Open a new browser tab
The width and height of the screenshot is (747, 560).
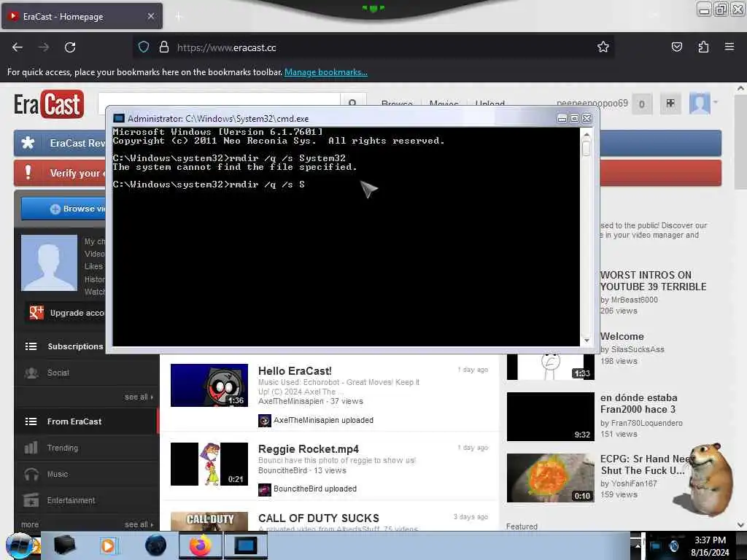point(178,17)
